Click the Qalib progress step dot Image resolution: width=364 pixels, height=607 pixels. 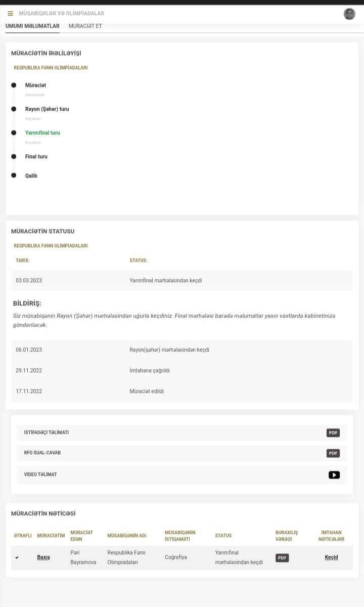tap(14, 176)
